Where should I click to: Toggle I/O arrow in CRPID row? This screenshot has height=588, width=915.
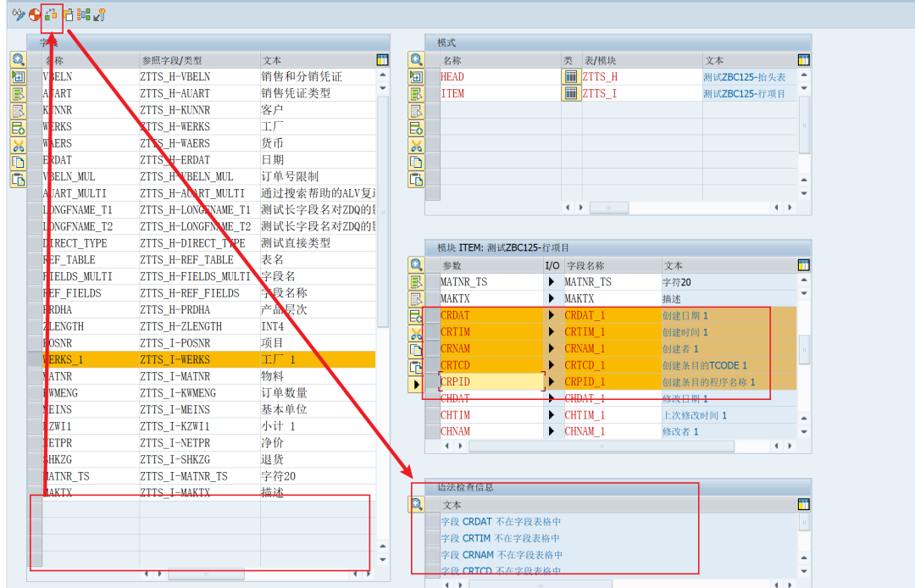tap(552, 381)
